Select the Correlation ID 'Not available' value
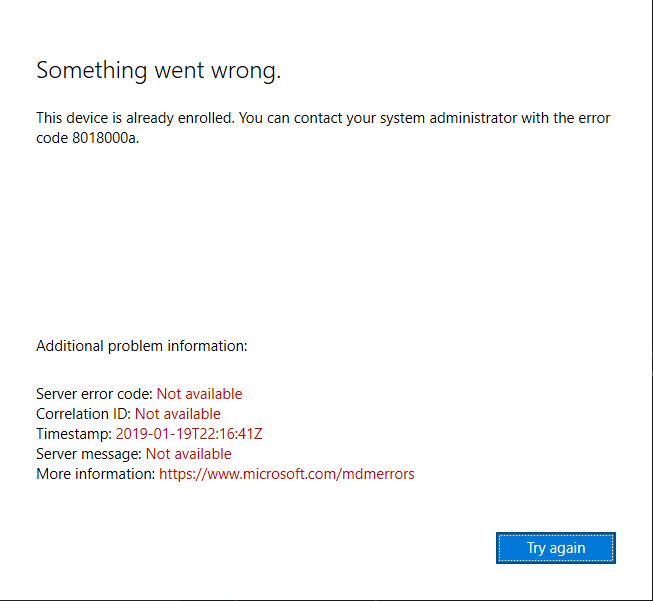The width and height of the screenshot is (653, 601). 178,414
